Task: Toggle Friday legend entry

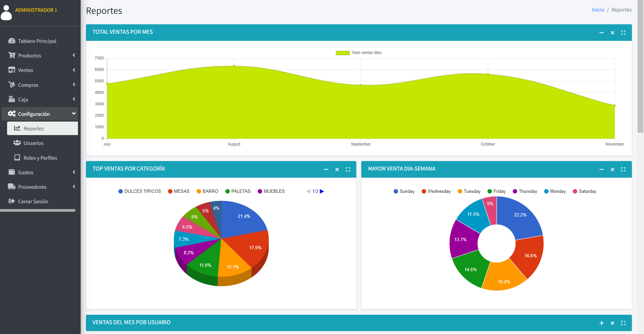Action: coord(497,191)
